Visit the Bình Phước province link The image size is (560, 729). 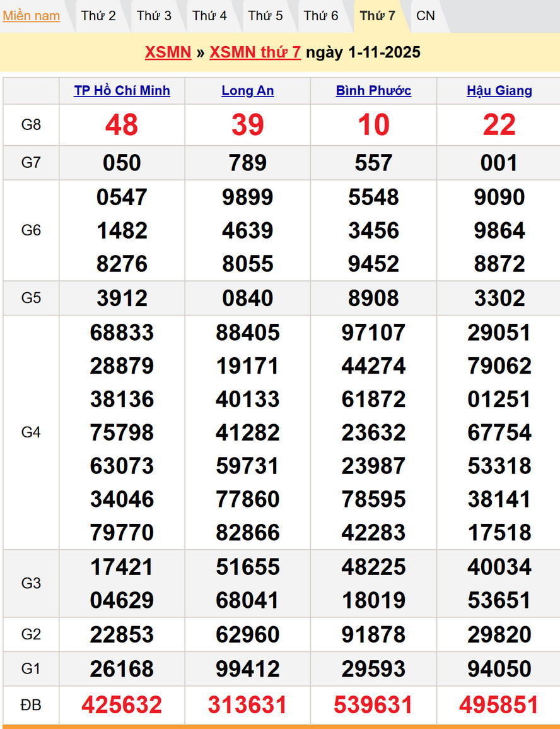point(373,90)
